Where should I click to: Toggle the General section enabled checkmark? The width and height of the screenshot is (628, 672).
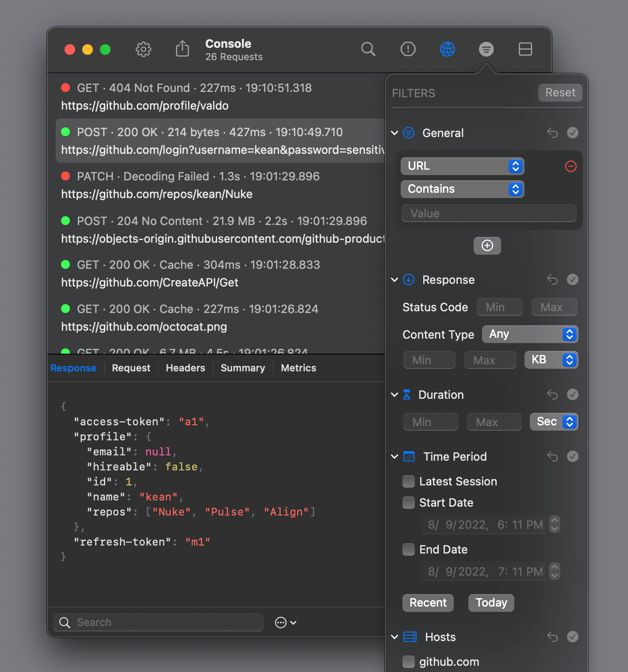click(x=573, y=133)
